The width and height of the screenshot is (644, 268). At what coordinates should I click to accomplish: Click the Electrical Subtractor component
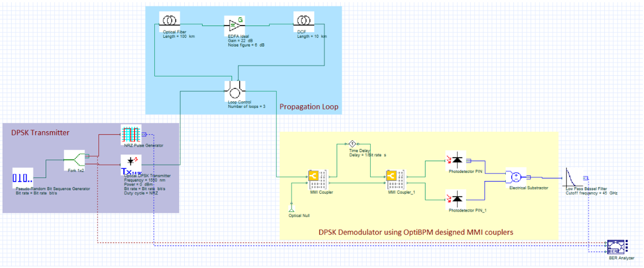(x=515, y=177)
